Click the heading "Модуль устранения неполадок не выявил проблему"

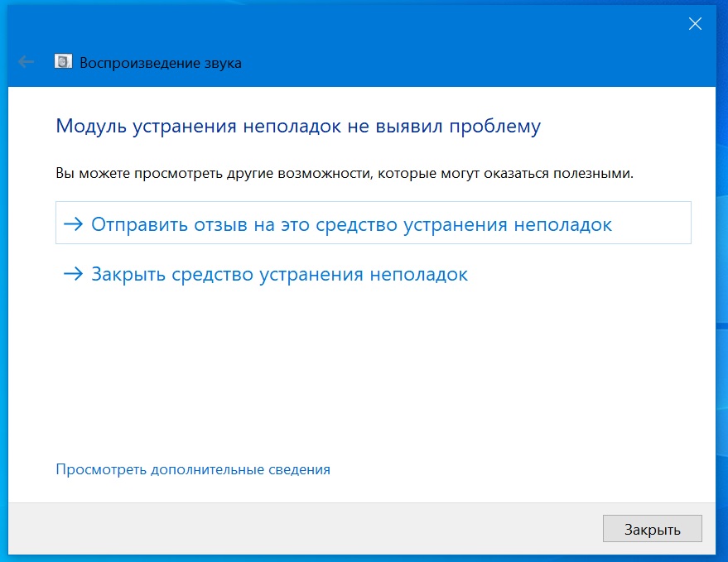click(297, 126)
